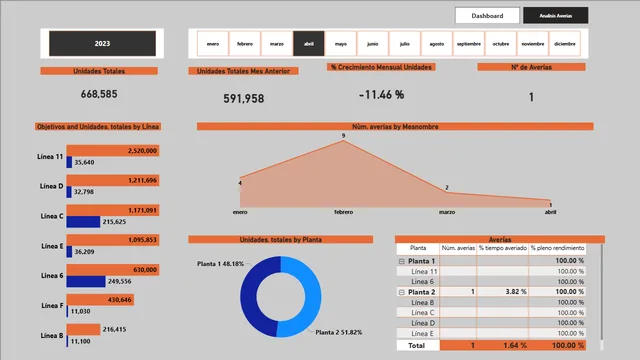Collapse the Planta 1 row
This screenshot has height=360, width=640.
point(402,261)
